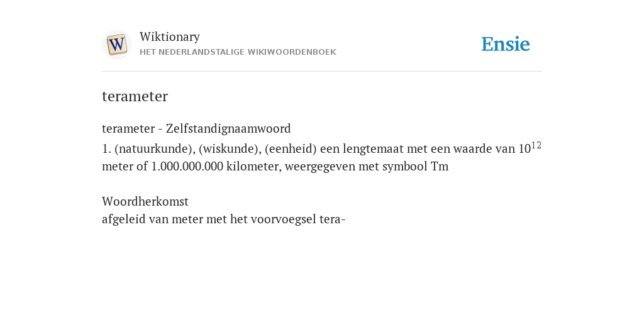644x322 pixels.
Task: Click the horizontal divider below the header
Action: click(x=322, y=72)
